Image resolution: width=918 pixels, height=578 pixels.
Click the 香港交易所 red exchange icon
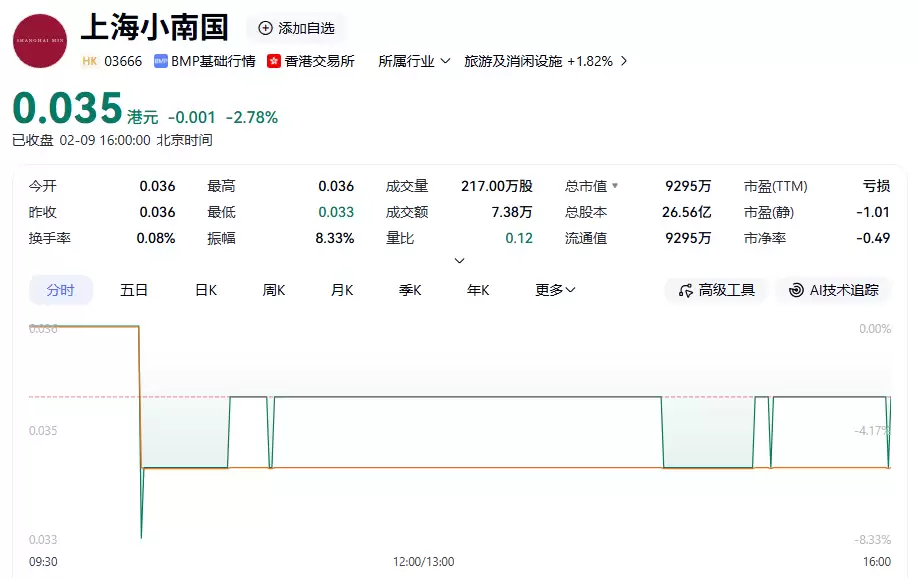coord(274,60)
